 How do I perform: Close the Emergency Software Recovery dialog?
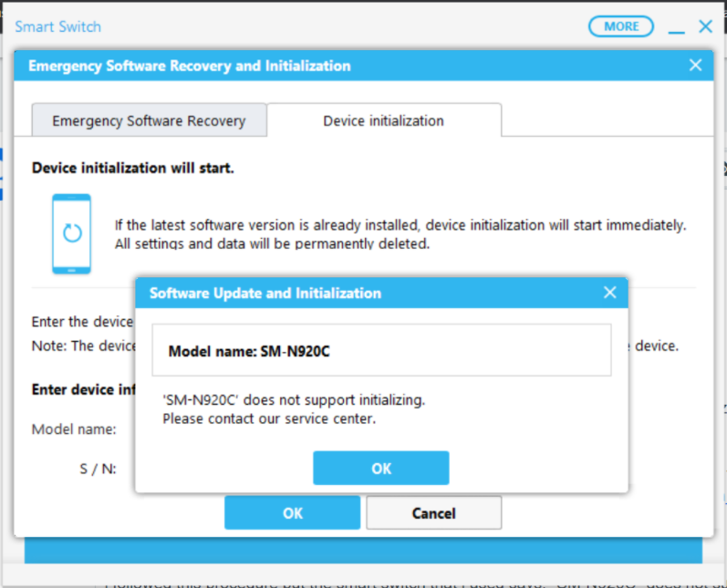click(695, 66)
